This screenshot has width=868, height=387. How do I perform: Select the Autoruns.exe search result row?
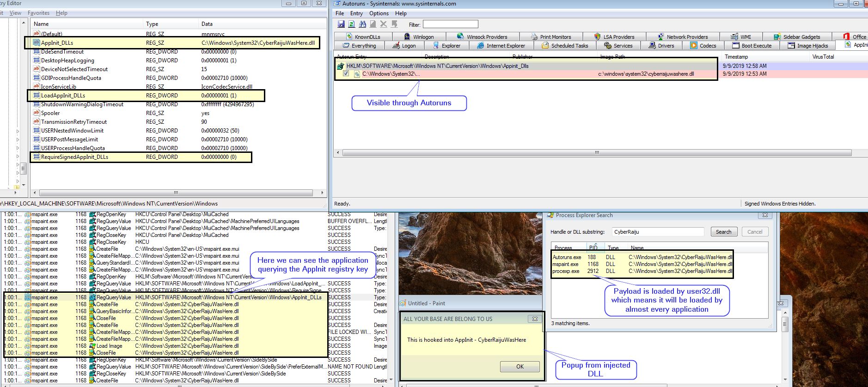tap(642, 257)
